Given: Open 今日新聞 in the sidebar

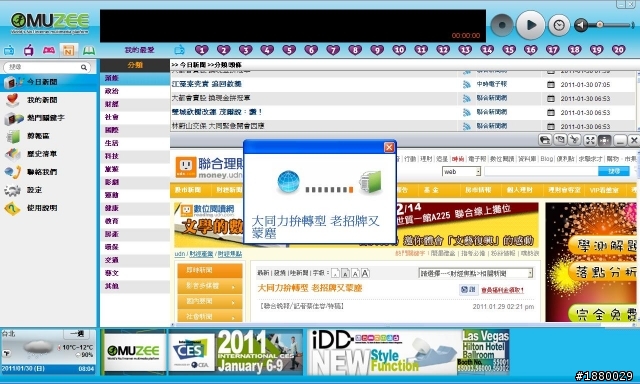Looking at the screenshot, I should tap(48, 82).
